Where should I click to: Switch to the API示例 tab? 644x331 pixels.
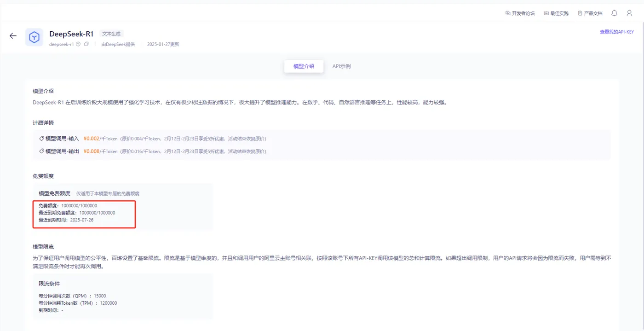(341, 66)
